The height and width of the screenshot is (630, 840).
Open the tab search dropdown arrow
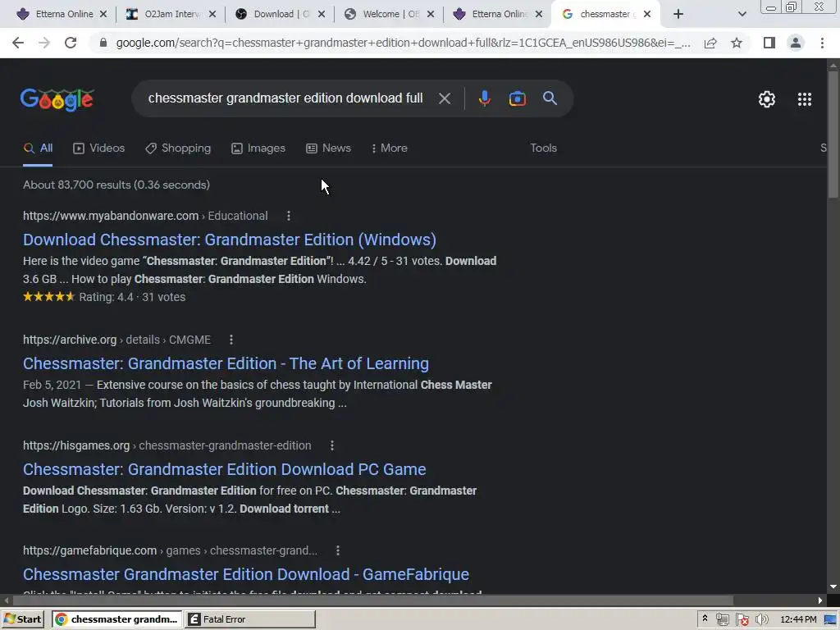point(742,14)
